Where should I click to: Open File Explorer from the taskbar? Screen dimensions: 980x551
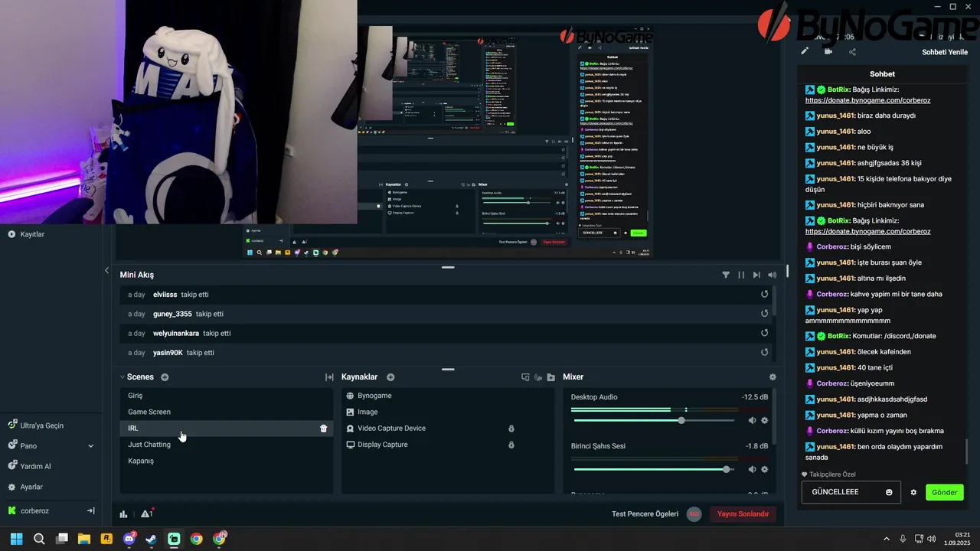(84, 539)
